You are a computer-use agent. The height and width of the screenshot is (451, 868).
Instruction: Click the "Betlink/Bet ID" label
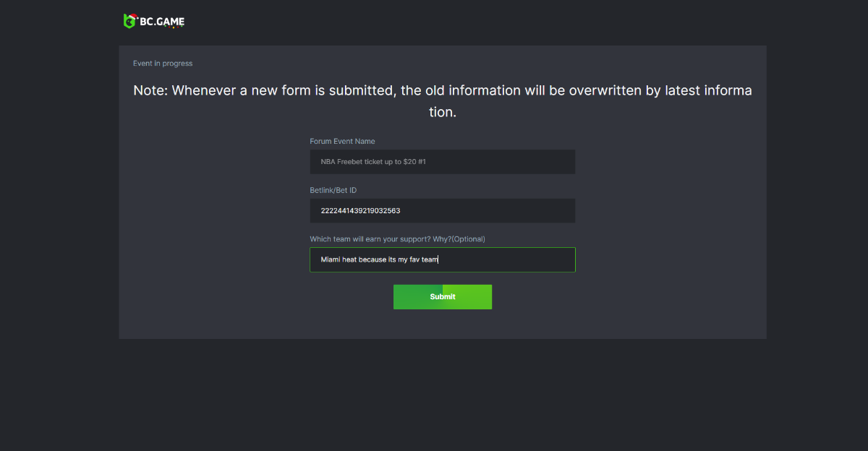(x=333, y=190)
